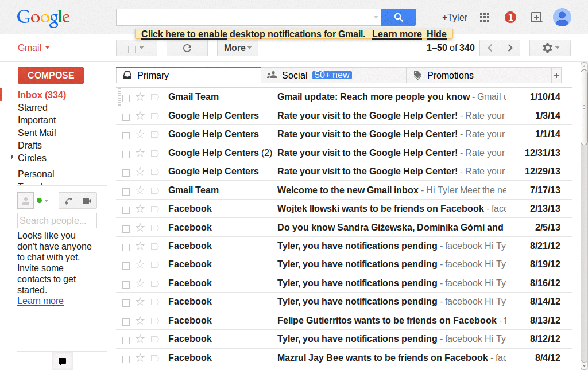Refresh the inbox with the reload icon

point(187,48)
